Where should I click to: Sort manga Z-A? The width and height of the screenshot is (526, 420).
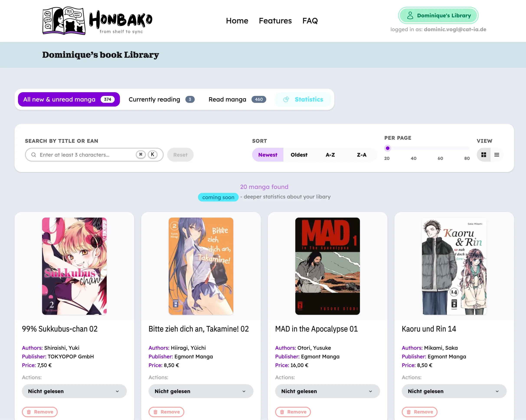[362, 155]
